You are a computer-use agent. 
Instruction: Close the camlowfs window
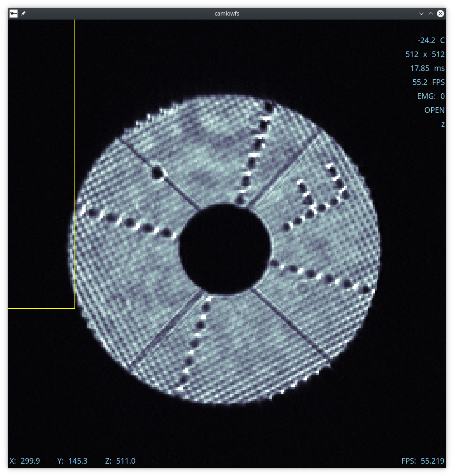(x=440, y=14)
